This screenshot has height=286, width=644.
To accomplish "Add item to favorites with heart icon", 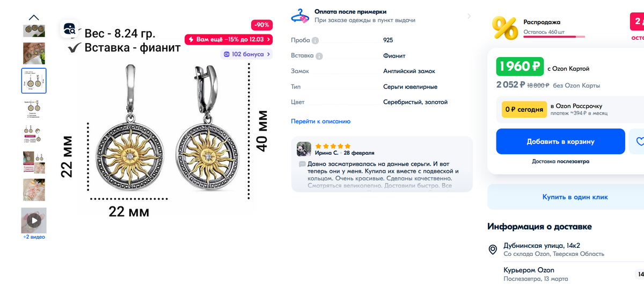I will coord(639,141).
